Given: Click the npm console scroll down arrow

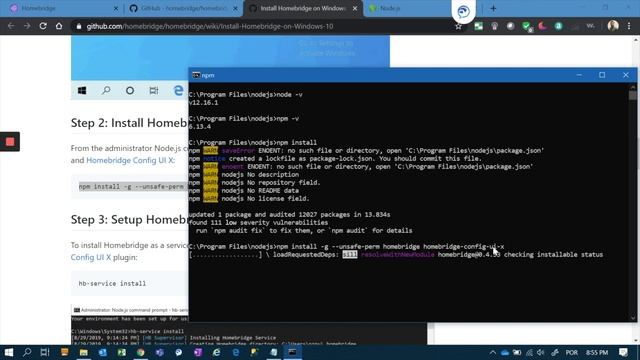Looking at the screenshot, I should 633,318.
